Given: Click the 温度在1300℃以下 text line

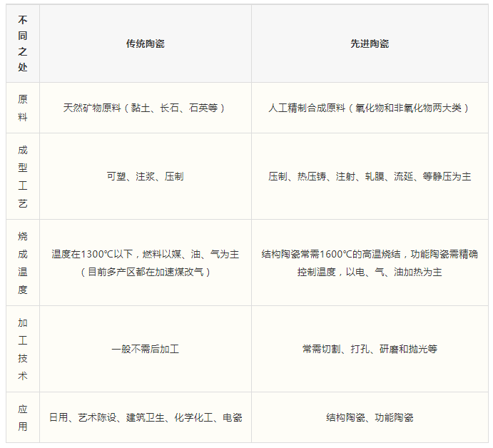Looking at the screenshot, I should click(145, 254).
